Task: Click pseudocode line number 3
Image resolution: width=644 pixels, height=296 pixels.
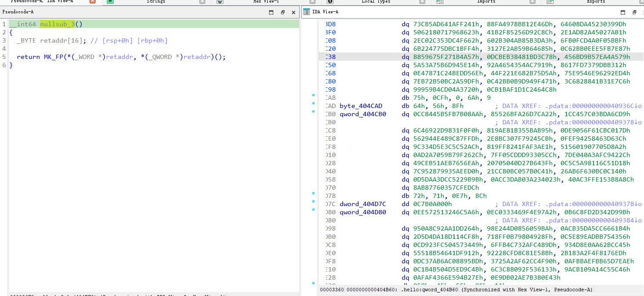Action: [4, 40]
